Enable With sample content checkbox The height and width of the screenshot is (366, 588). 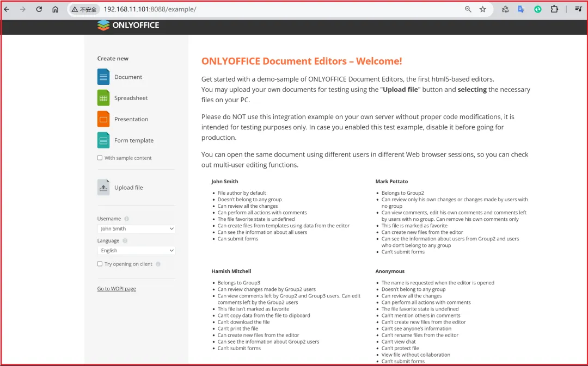click(x=100, y=158)
